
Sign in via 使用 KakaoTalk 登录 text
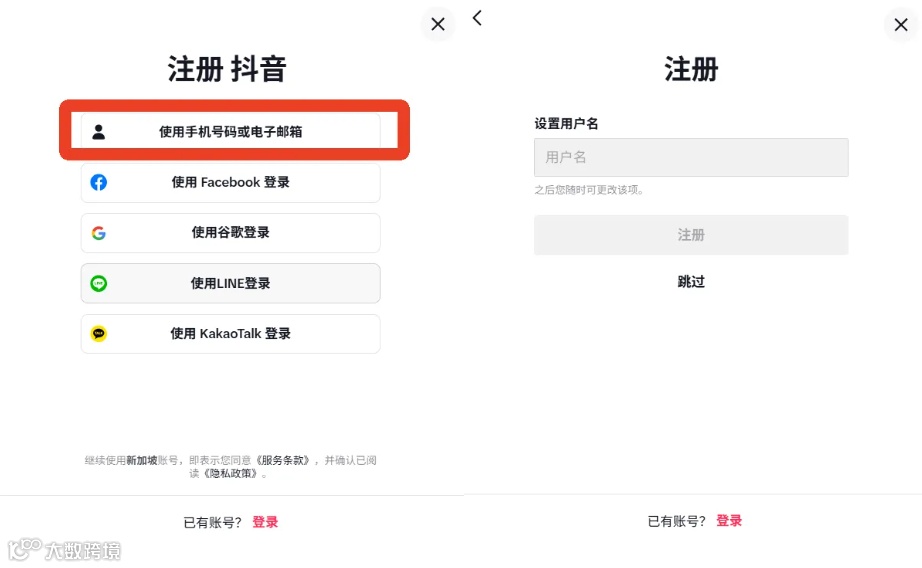click(230, 334)
